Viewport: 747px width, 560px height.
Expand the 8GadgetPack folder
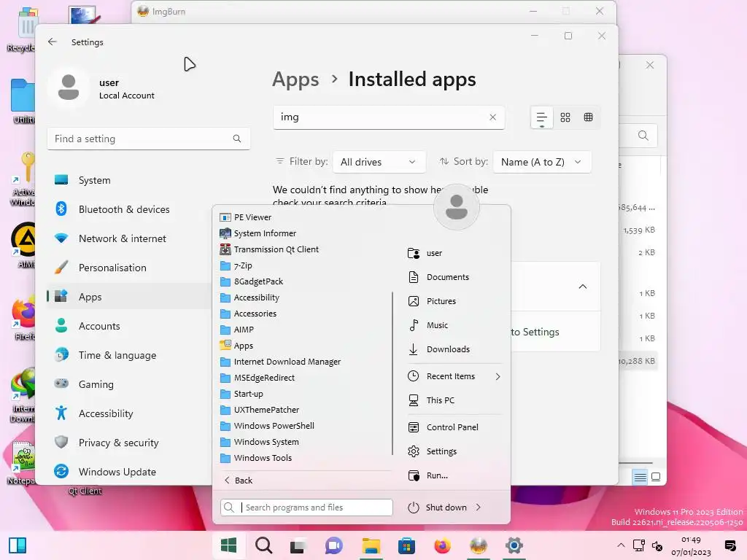pos(252,281)
